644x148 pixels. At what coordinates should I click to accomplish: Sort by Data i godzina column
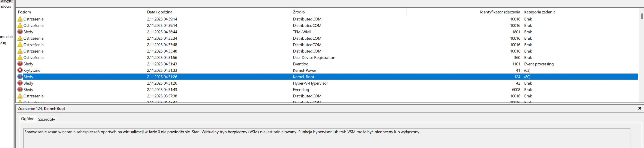pos(159,12)
